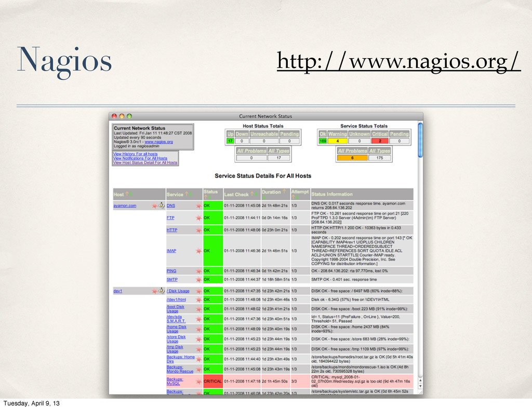Screen dimensions: 532x409
Task: Click the red 2 Critical services count
Action: click(x=380, y=141)
